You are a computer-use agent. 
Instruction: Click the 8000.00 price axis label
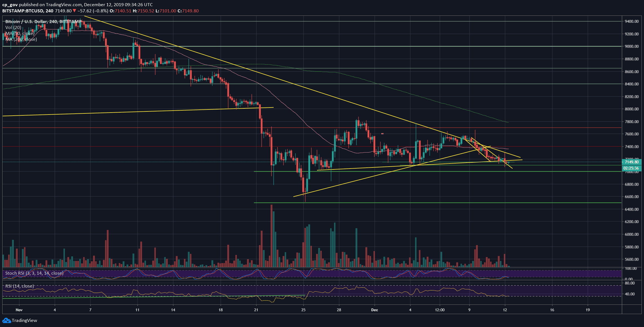[631, 109]
